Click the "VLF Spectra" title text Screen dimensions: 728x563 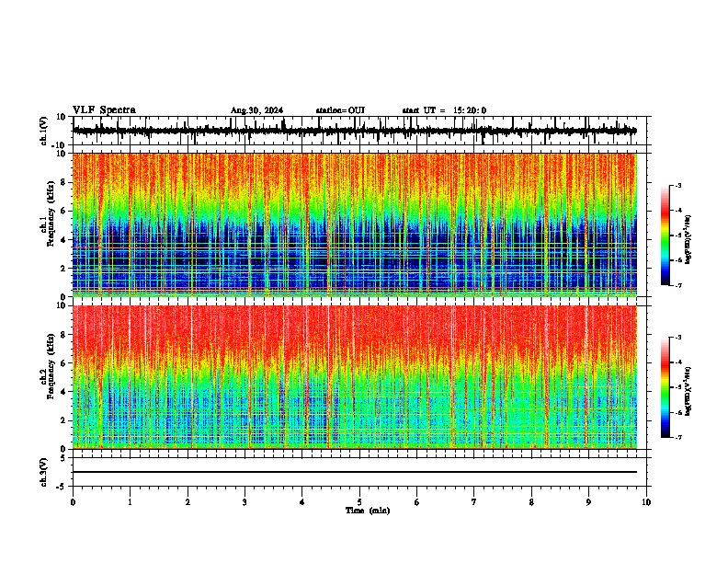(104, 110)
